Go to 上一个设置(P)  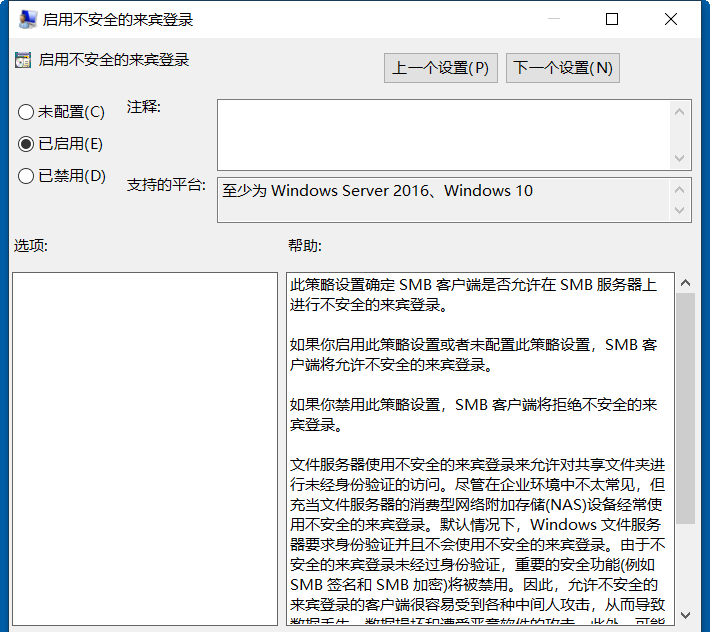pos(441,68)
